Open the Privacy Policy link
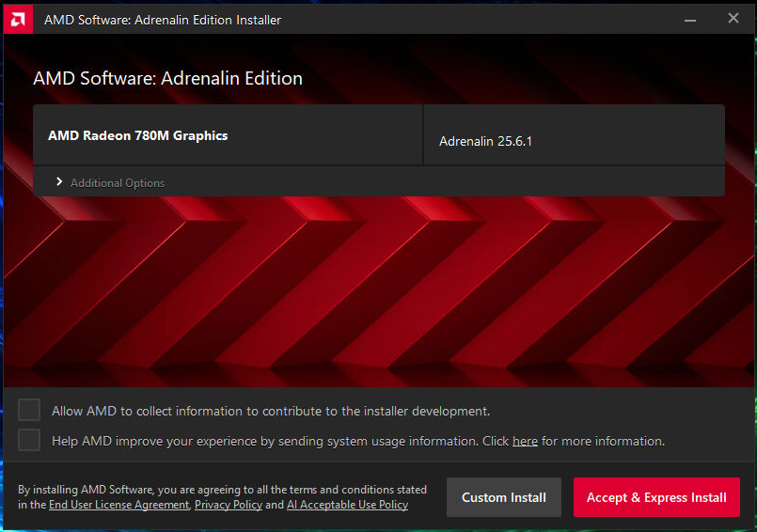This screenshot has width=757, height=532. [229, 505]
